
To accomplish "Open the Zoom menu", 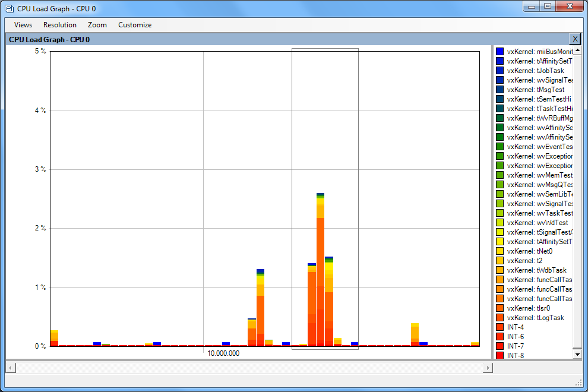I will tap(97, 25).
